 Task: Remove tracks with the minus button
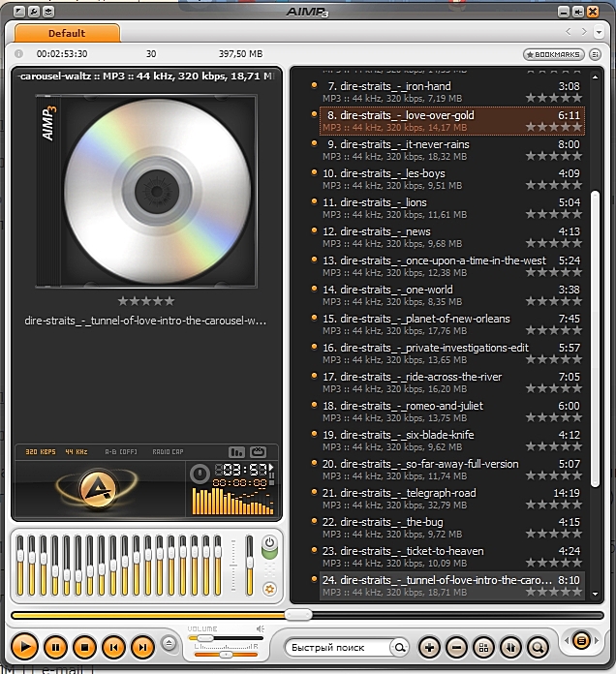click(456, 647)
